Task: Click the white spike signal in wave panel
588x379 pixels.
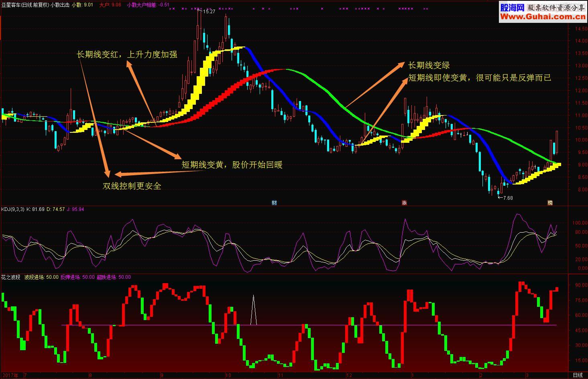Action: point(253,310)
